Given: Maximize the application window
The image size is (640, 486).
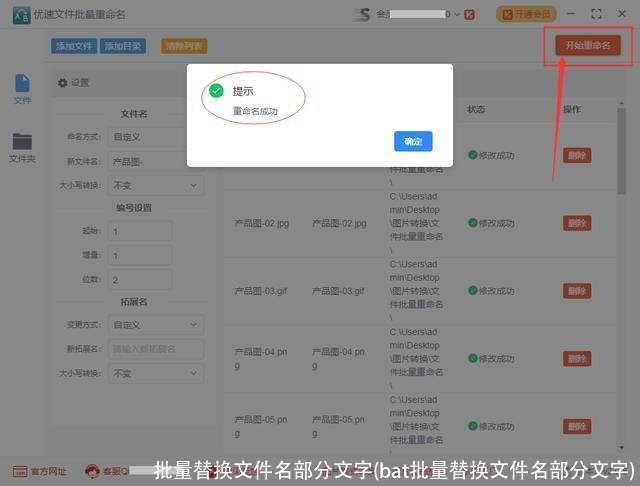Looking at the screenshot, I should (x=596, y=14).
